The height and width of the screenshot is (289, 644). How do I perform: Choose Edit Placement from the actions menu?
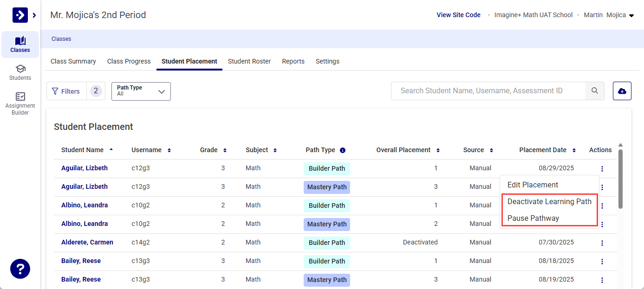(533, 185)
